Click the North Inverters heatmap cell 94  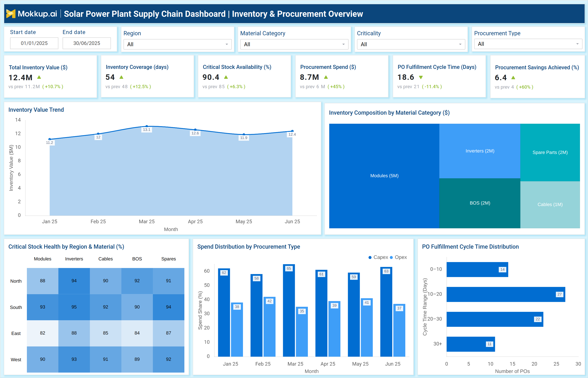coord(74,281)
